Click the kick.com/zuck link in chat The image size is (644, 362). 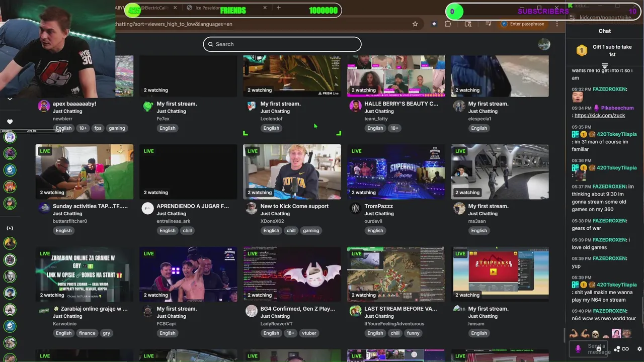[x=600, y=116]
